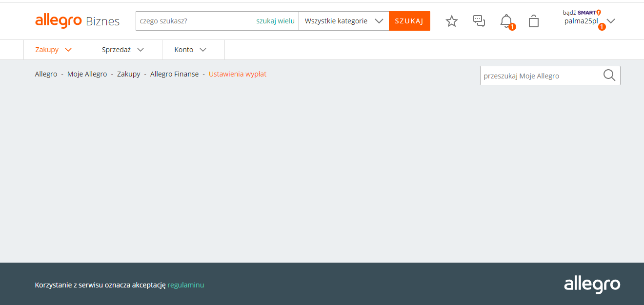Image resolution: width=644 pixels, height=305 pixels.
Task: Open the Konto menu
Action: [x=190, y=50]
